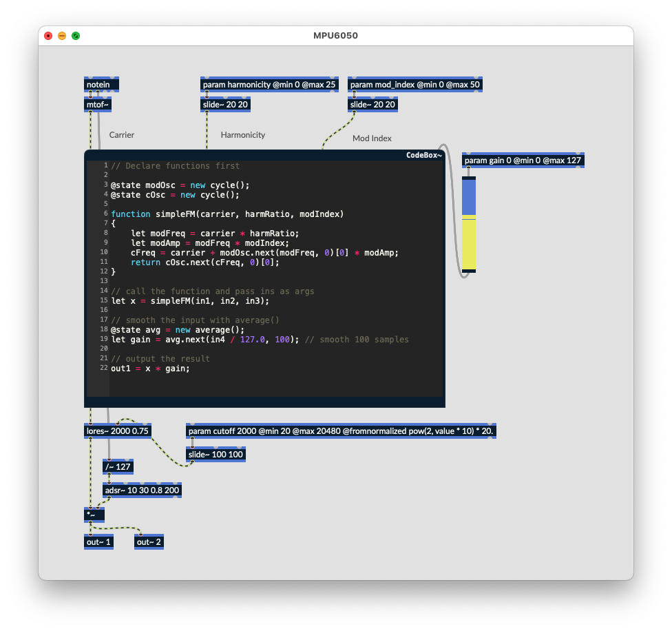The width and height of the screenshot is (672, 631).
Task: Select the /~ 127 divide object
Action: [x=118, y=467]
